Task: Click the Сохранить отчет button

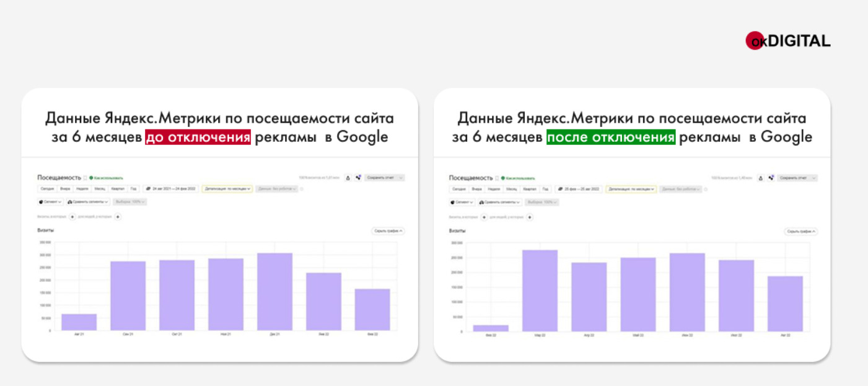Action: pyautogui.click(x=381, y=178)
